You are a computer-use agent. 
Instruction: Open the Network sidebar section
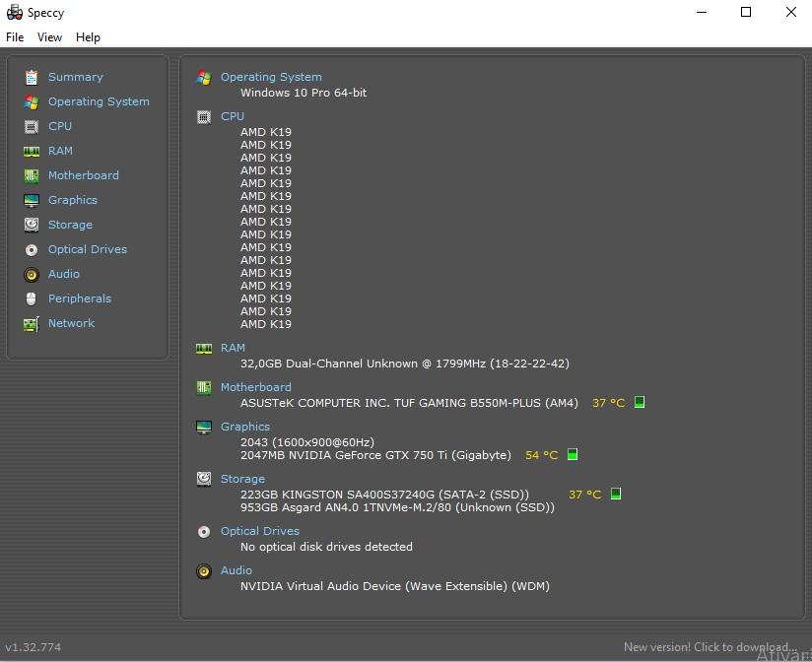72,323
